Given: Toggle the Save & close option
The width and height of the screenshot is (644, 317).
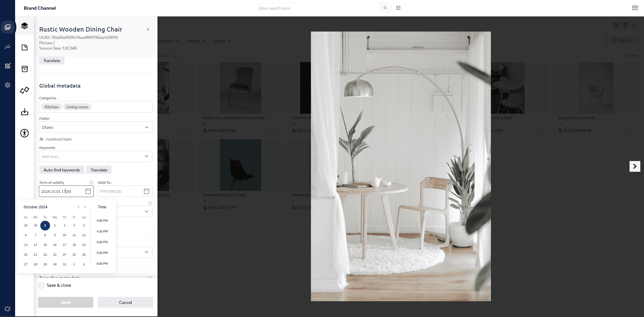Looking at the screenshot, I should [x=42, y=285].
